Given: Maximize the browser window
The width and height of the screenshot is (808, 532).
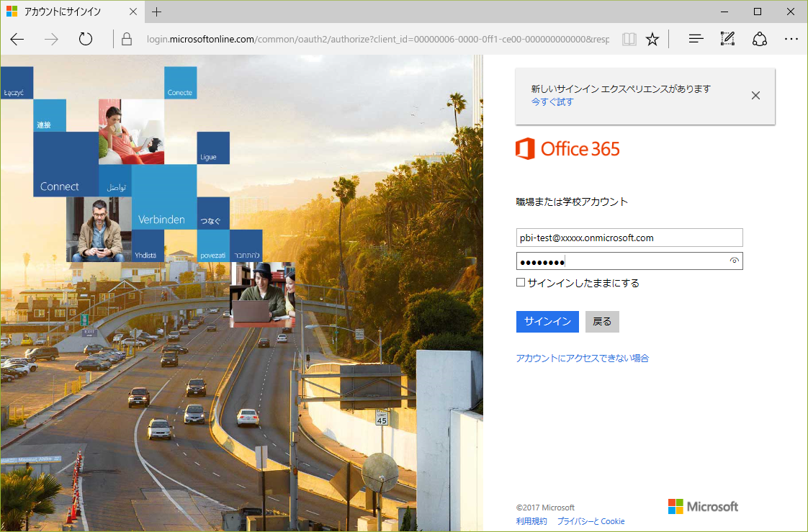Looking at the screenshot, I should (758, 12).
